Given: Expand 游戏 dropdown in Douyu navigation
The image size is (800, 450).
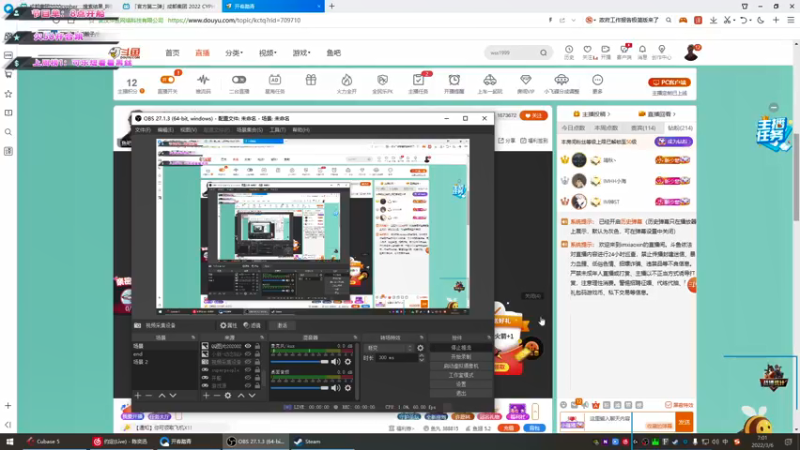Looking at the screenshot, I should coord(302,53).
